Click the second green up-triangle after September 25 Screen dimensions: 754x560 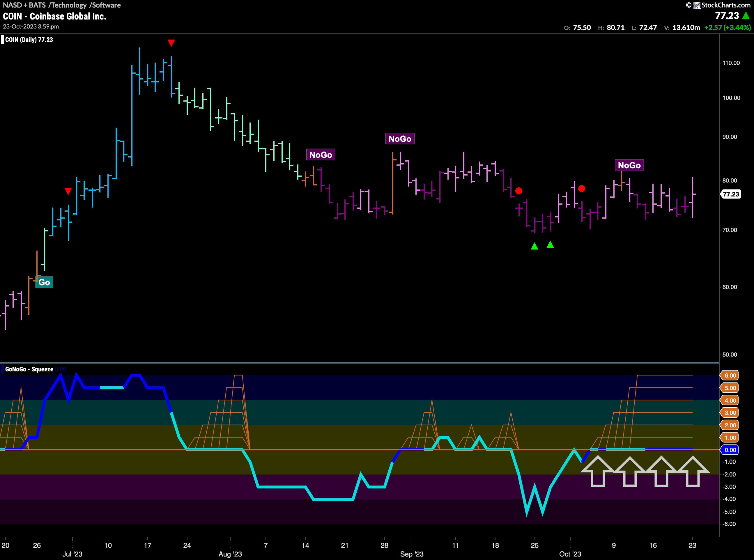pyautogui.click(x=550, y=244)
